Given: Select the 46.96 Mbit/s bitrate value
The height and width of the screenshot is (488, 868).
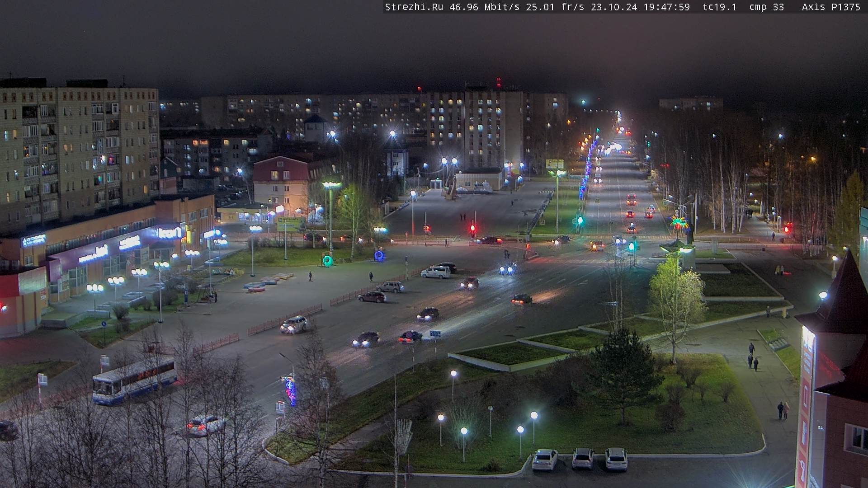Looking at the screenshot, I should tap(485, 7).
